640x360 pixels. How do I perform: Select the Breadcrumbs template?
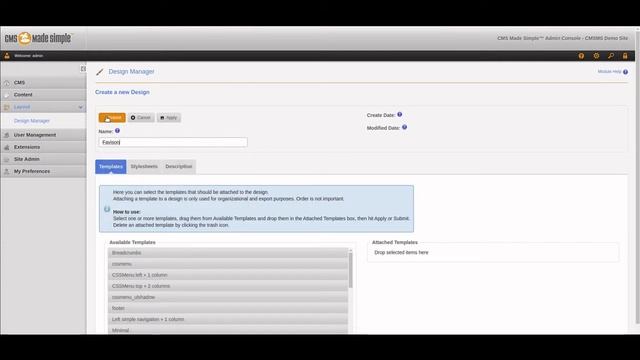[228, 253]
